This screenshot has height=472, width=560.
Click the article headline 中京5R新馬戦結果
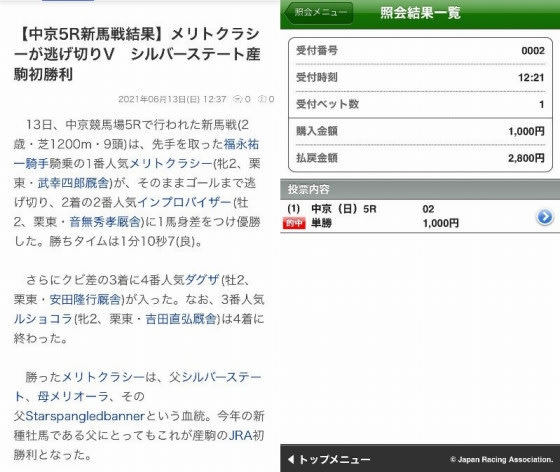click(x=86, y=34)
